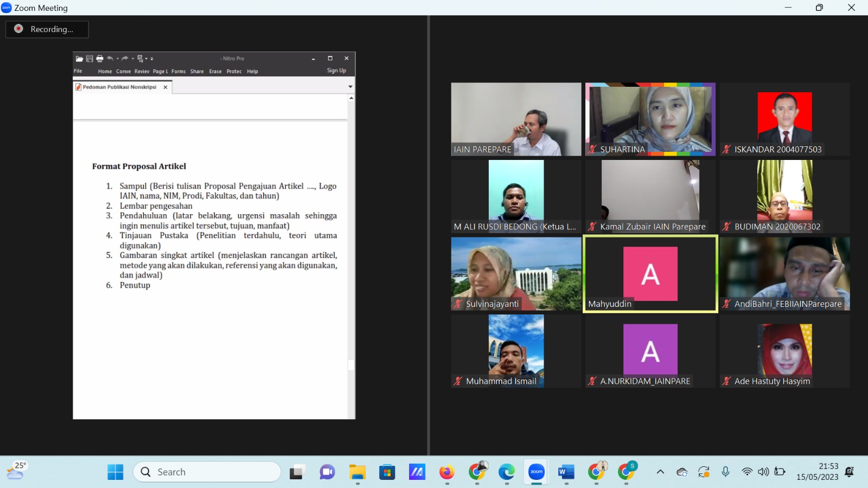Click the Undo arrow in Nitro Pro
Viewport: 868px width, 488px height.
click(110, 59)
